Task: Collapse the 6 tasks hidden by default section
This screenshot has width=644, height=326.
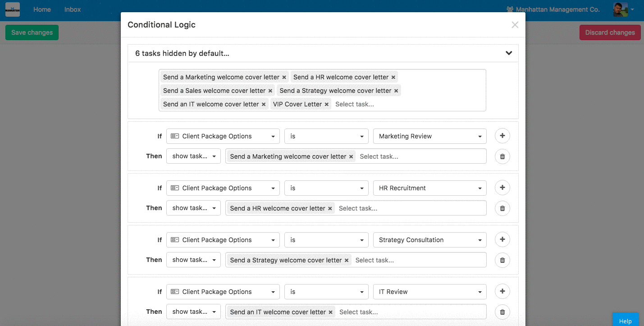Action: 509,53
